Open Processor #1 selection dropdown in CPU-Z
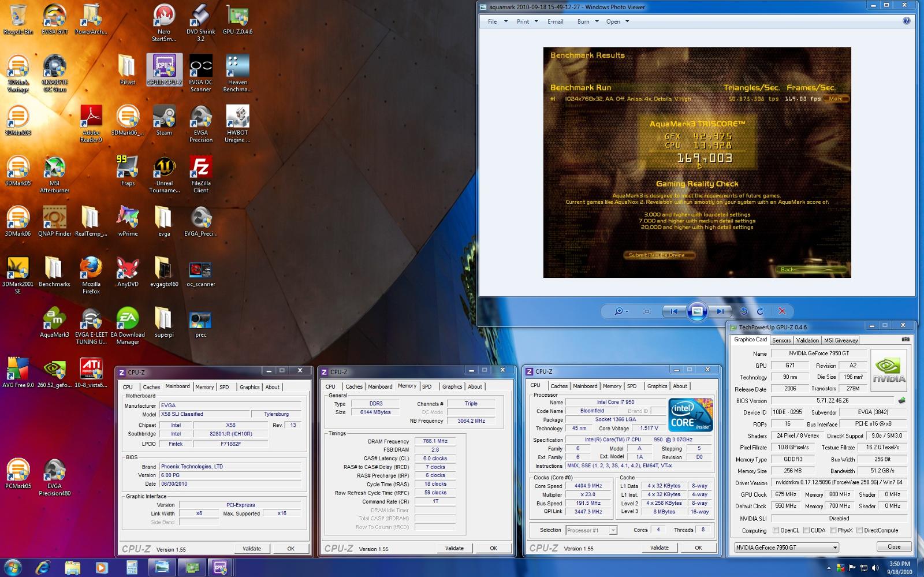The width and height of the screenshot is (924, 577). (x=591, y=530)
